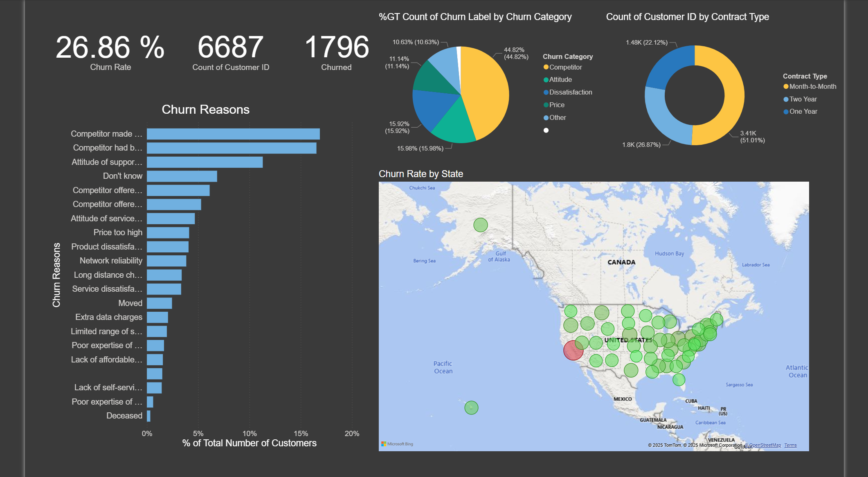Screen dimensions: 868x477
Task: Click the Hawaii bubble in Pacific Ocean
Action: (x=471, y=407)
